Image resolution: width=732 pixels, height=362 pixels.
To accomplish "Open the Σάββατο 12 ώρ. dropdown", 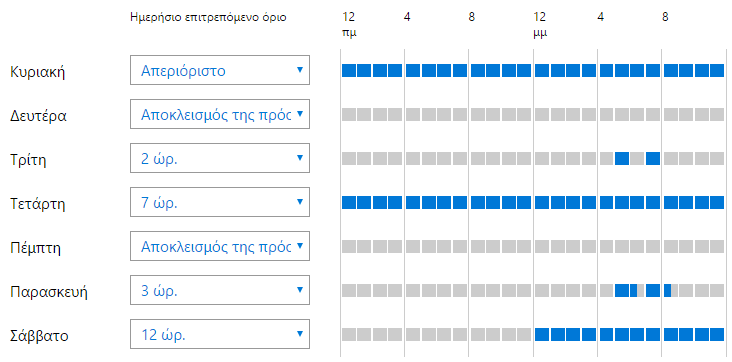I will tap(219, 334).
